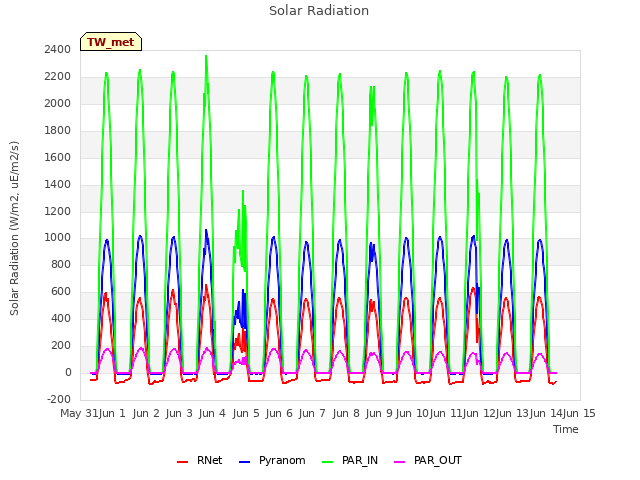Click the May 31 x-axis label

pyautogui.click(x=79, y=413)
